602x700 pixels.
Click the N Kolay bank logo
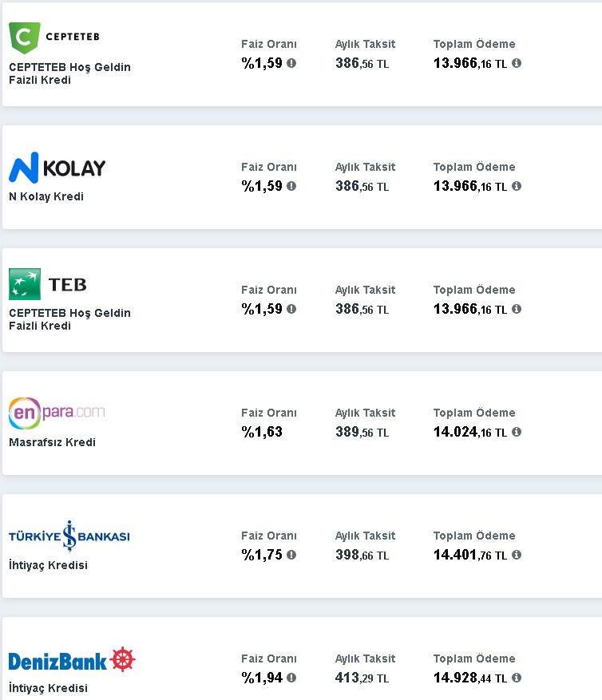pos(57,168)
